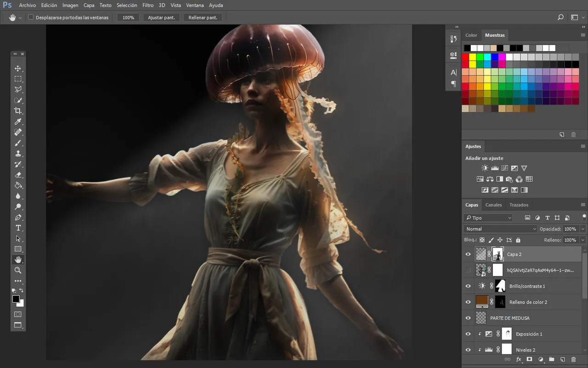Select the Move tool
588x368 pixels.
pyautogui.click(x=18, y=69)
